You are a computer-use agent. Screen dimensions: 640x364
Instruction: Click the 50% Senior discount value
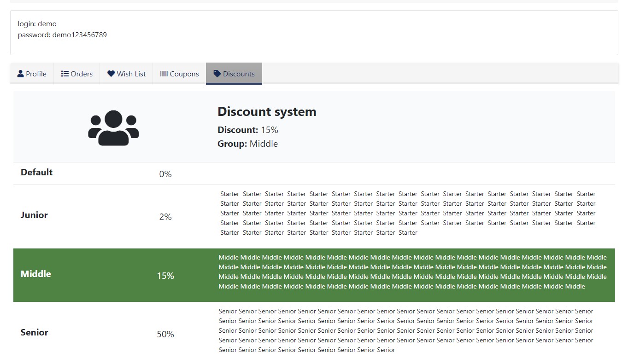[x=165, y=335]
